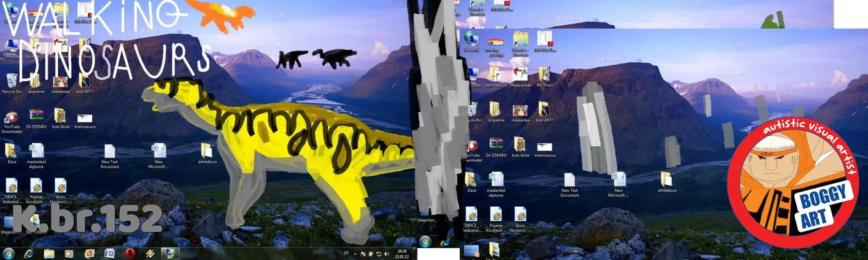
Task: Launch the YouTube Downloader shortcut on the left desktop copy
Action: 12,122
